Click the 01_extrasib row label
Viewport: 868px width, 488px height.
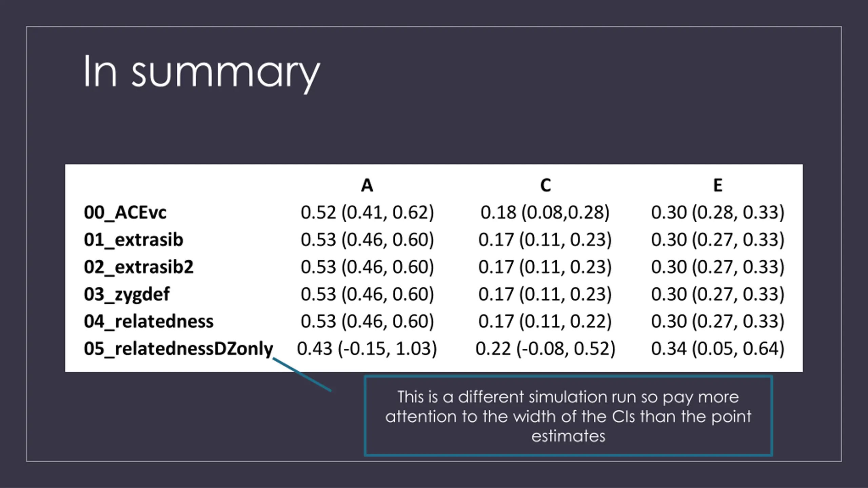(x=134, y=240)
